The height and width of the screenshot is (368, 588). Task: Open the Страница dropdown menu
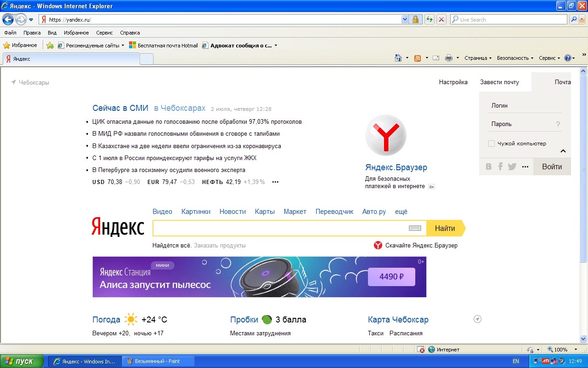[x=478, y=58]
